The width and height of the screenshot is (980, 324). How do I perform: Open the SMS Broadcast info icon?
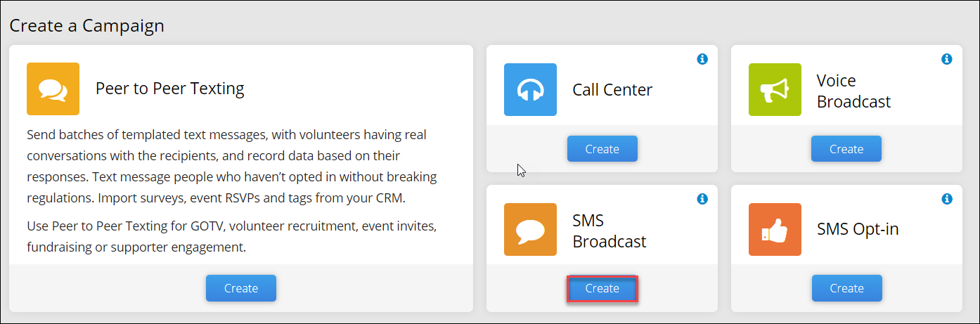(702, 200)
